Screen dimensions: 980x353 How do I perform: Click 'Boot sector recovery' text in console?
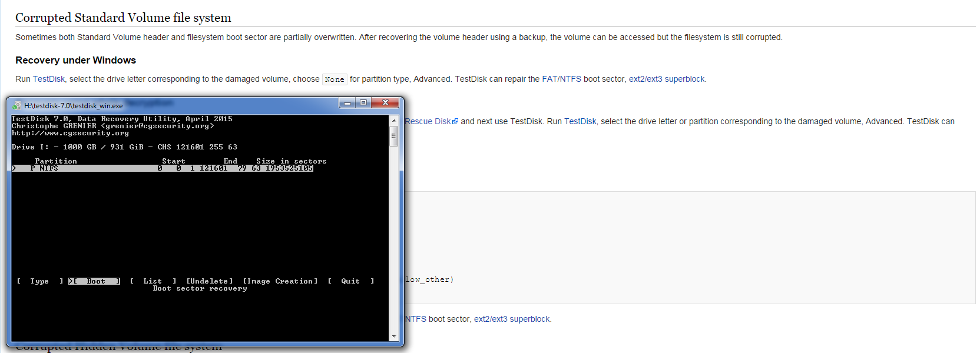click(200, 288)
